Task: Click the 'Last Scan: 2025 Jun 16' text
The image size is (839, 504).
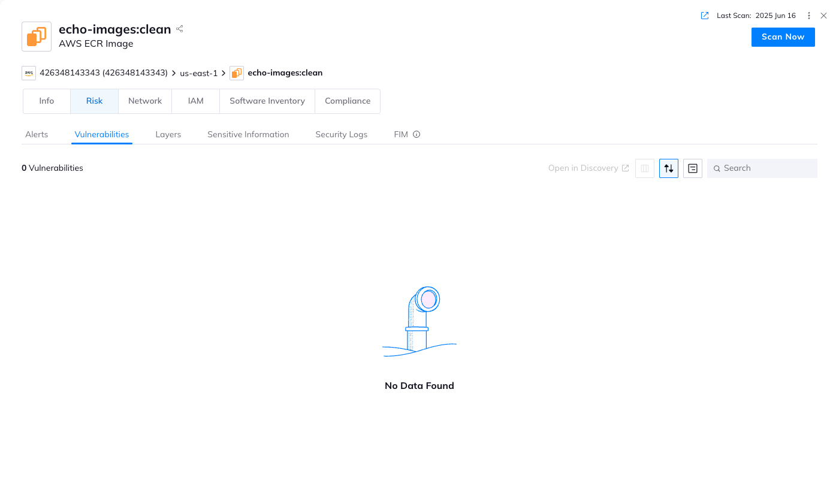Action: 756,16
